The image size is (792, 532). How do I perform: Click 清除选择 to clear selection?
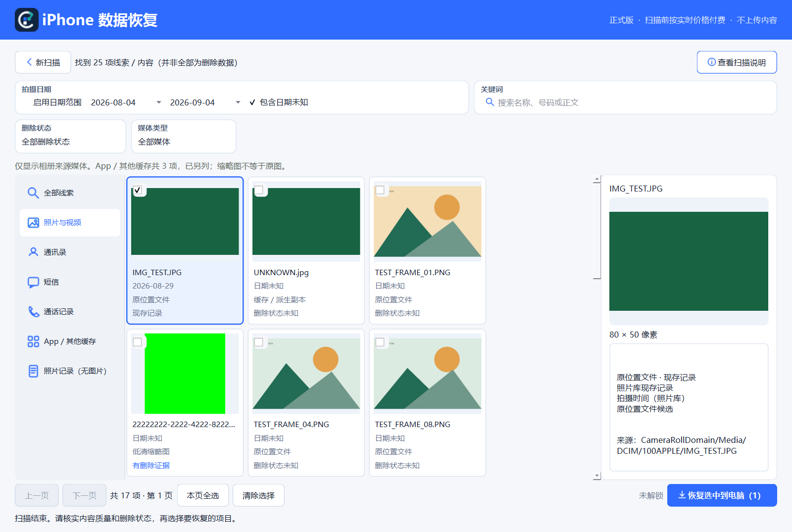tap(258, 495)
